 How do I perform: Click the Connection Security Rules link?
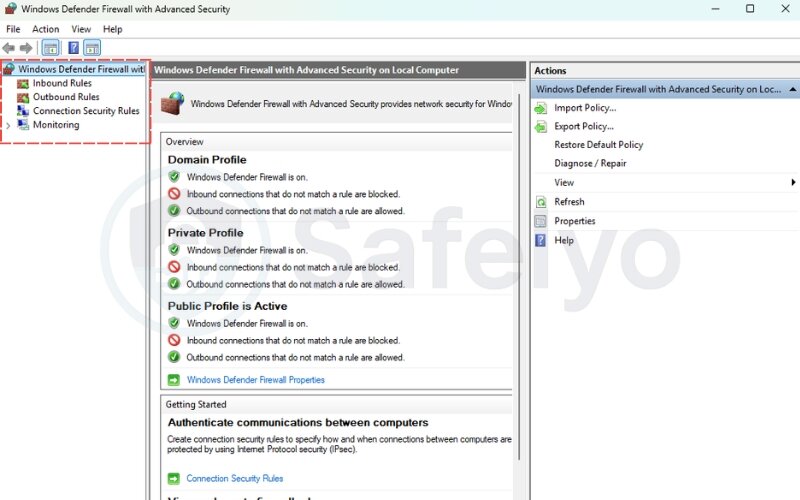pos(234,479)
